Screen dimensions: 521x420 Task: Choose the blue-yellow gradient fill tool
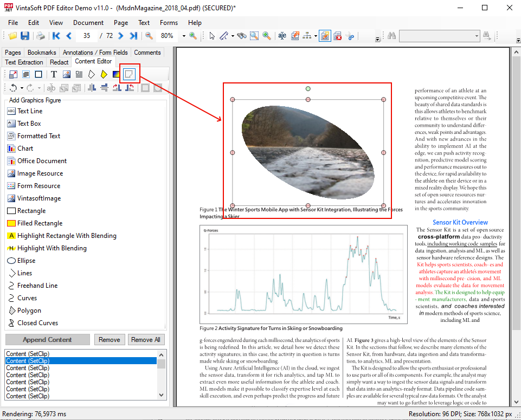[x=117, y=74]
